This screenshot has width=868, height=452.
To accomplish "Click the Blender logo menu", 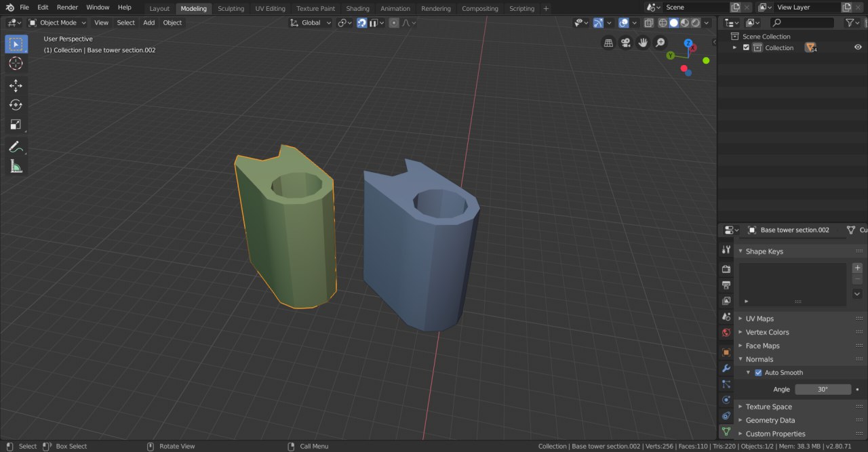I will tap(9, 7).
